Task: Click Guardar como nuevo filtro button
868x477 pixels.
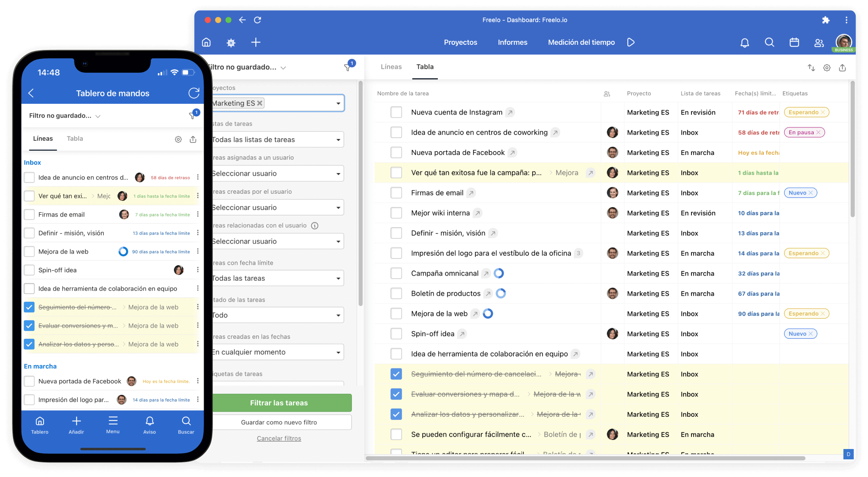Action: pyautogui.click(x=281, y=422)
